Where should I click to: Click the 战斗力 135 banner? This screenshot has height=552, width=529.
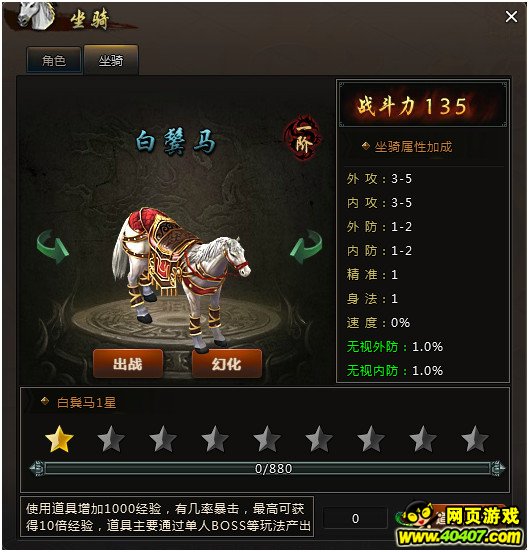(x=423, y=105)
